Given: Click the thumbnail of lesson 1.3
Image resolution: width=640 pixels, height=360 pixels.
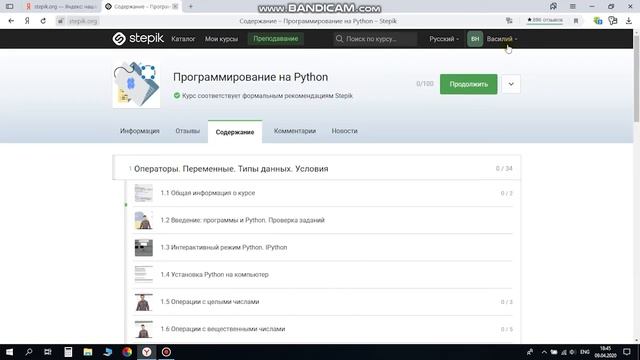Looking at the screenshot, I should coord(144,247).
